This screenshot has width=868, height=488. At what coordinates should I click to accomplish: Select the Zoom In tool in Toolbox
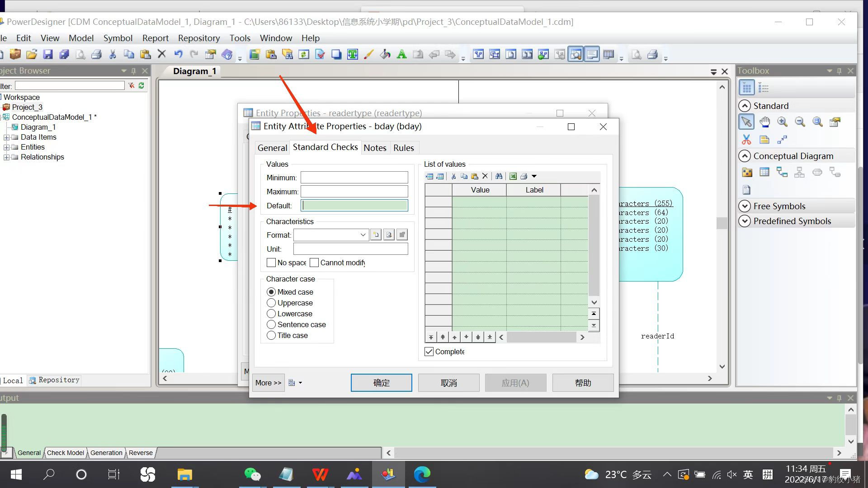click(782, 122)
